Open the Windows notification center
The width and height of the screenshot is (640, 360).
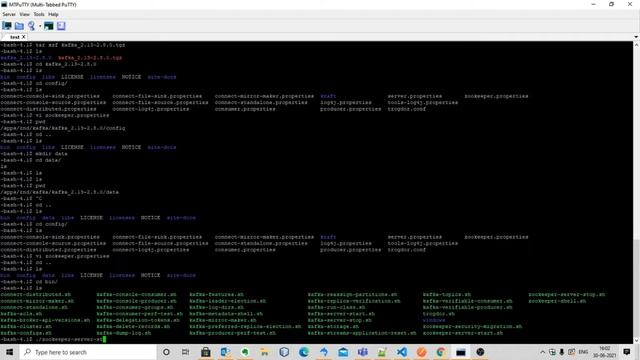tap(627, 352)
